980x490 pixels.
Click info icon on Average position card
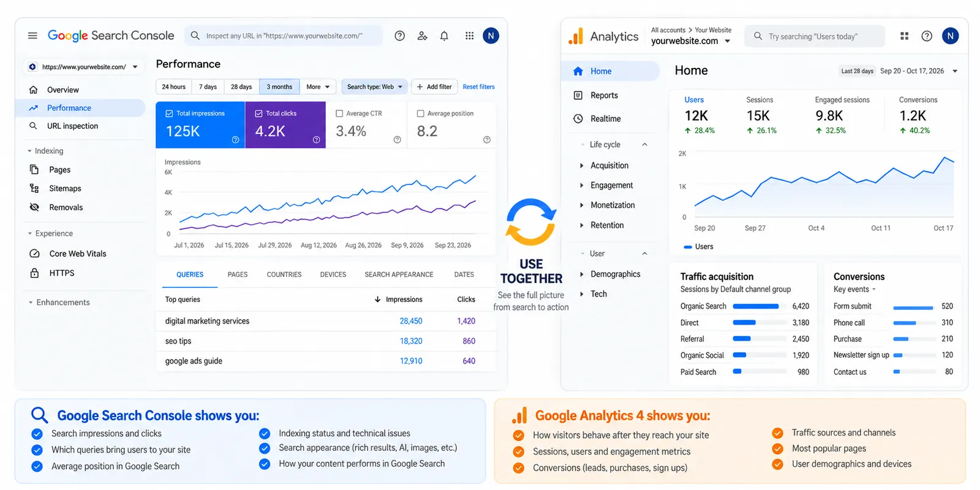pyautogui.click(x=487, y=140)
